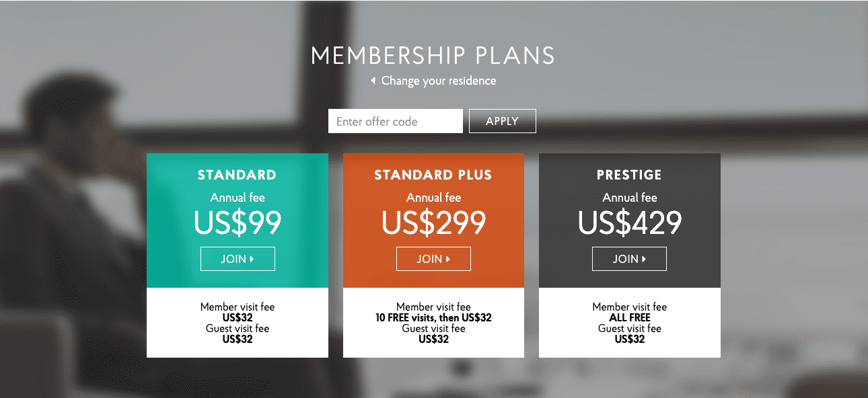868x398 pixels.
Task: Click the back chevron beside "Change your residence"
Action: tap(373, 79)
